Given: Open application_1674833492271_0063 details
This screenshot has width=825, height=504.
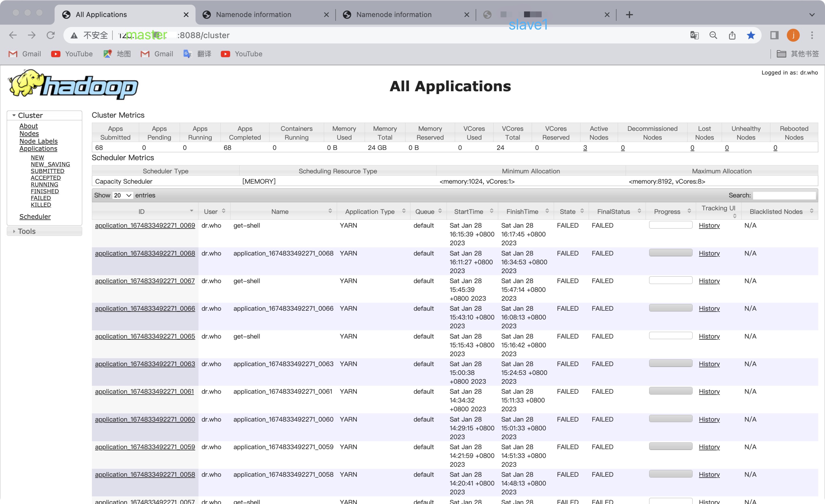Looking at the screenshot, I should (145, 364).
